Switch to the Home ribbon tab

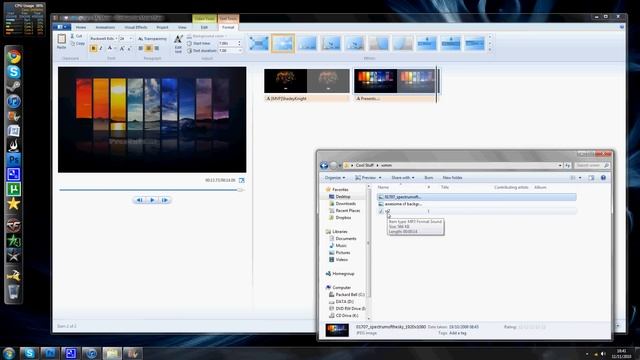click(x=81, y=27)
